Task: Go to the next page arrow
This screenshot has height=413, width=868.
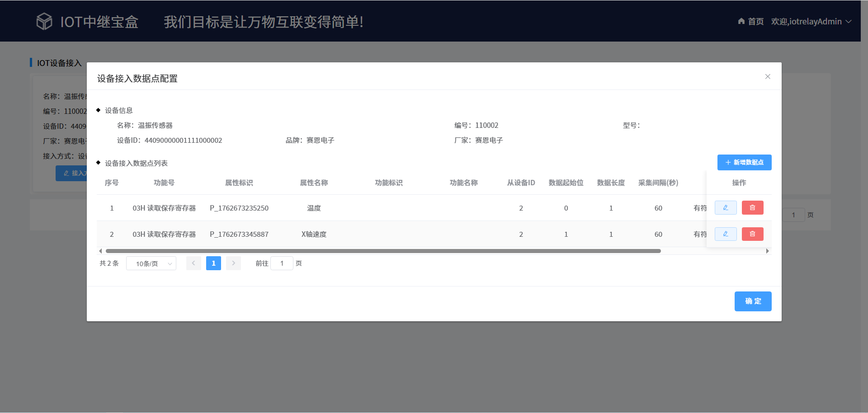Action: pyautogui.click(x=233, y=263)
